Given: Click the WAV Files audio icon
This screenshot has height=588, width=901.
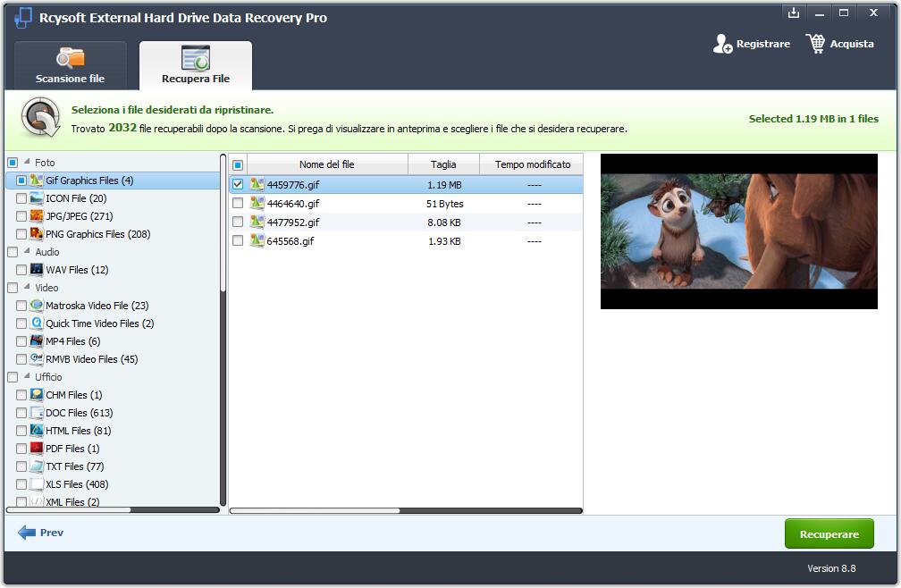Looking at the screenshot, I should (37, 270).
